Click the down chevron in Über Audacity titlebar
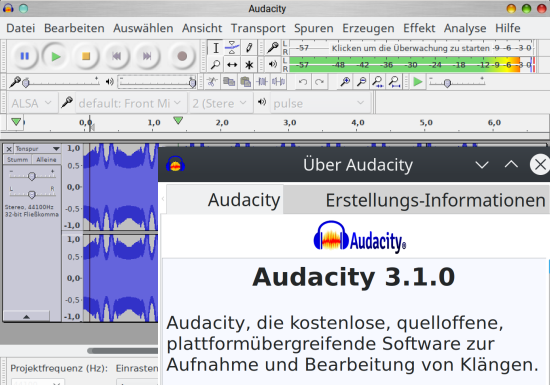Image resolution: width=550 pixels, height=385 pixels. tap(482, 165)
